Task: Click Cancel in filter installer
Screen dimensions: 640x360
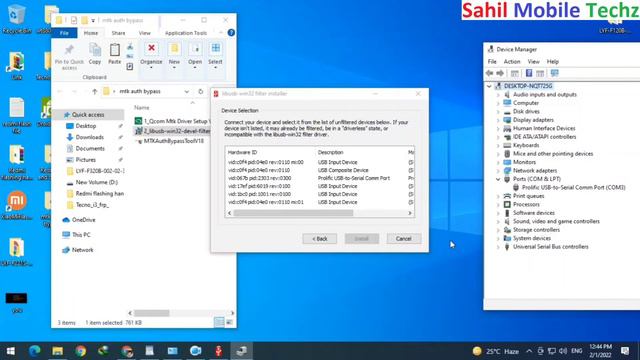Action: 403,239
